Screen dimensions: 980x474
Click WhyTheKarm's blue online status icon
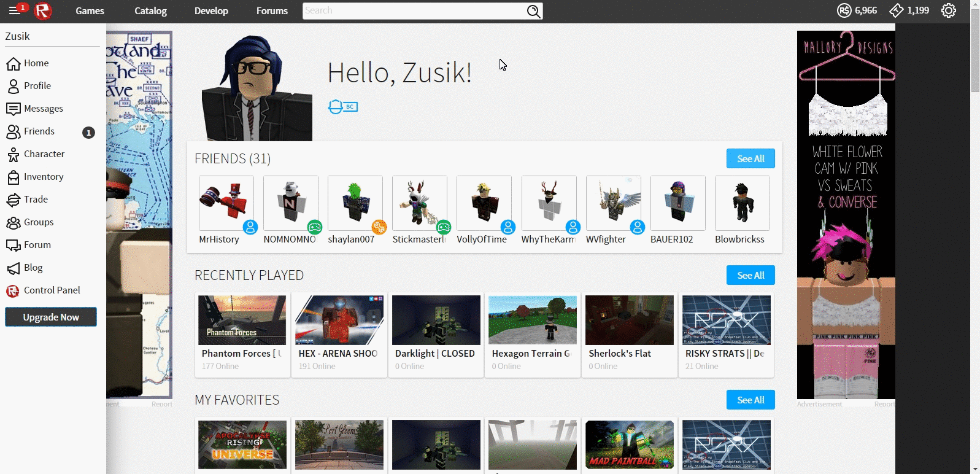tap(573, 227)
